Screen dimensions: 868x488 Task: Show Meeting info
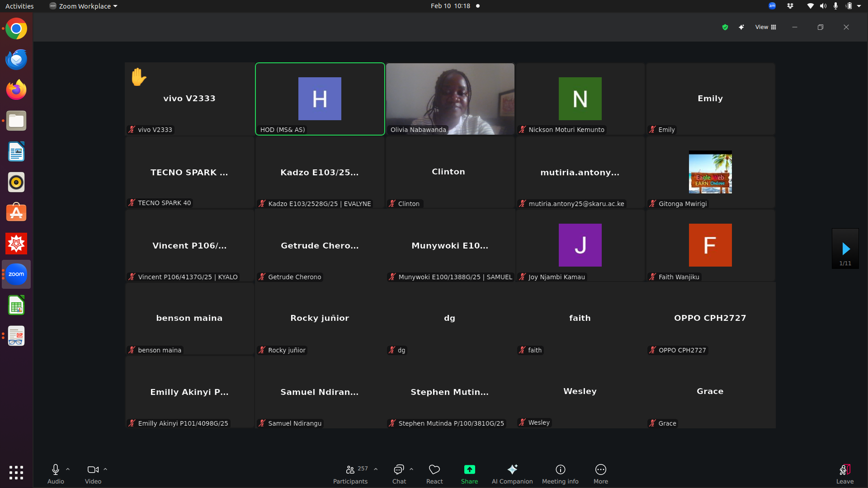pyautogui.click(x=560, y=474)
